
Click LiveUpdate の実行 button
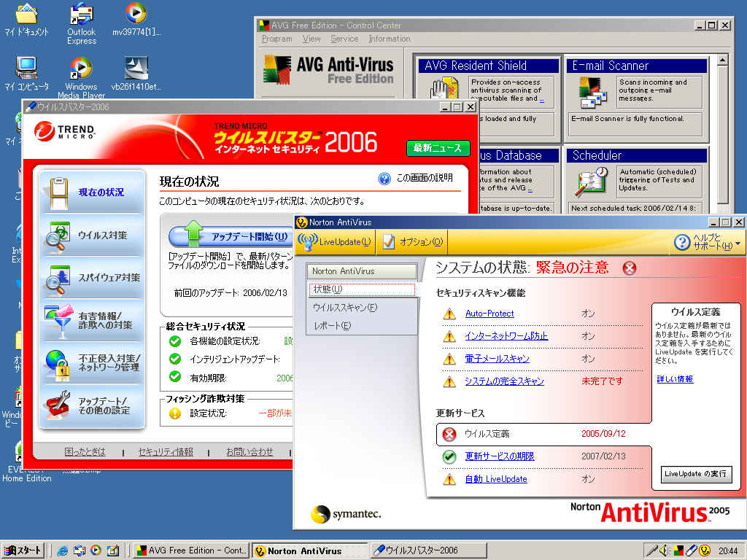coord(695,474)
